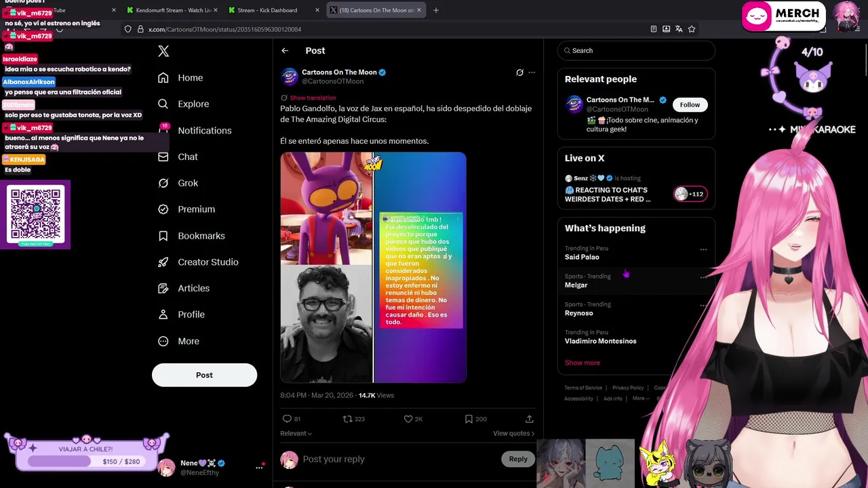Click the @CartoonsOTMoon handle under Relevant people
This screenshot has width=868, height=488.
(617, 109)
